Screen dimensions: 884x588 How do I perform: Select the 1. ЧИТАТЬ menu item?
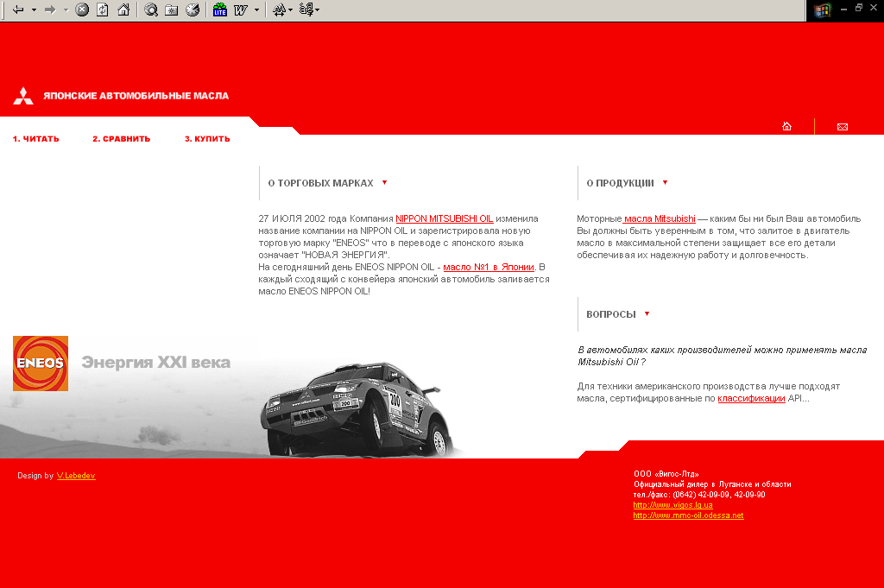click(x=35, y=138)
